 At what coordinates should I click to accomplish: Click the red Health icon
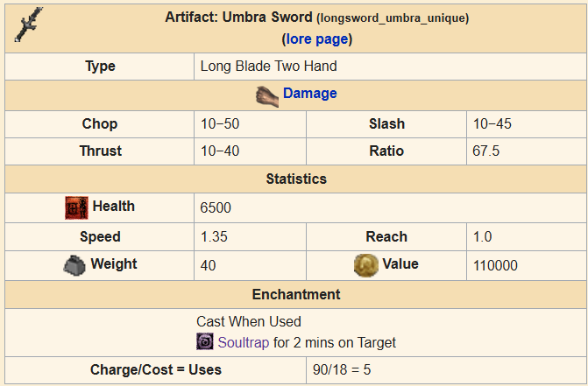[x=76, y=207]
